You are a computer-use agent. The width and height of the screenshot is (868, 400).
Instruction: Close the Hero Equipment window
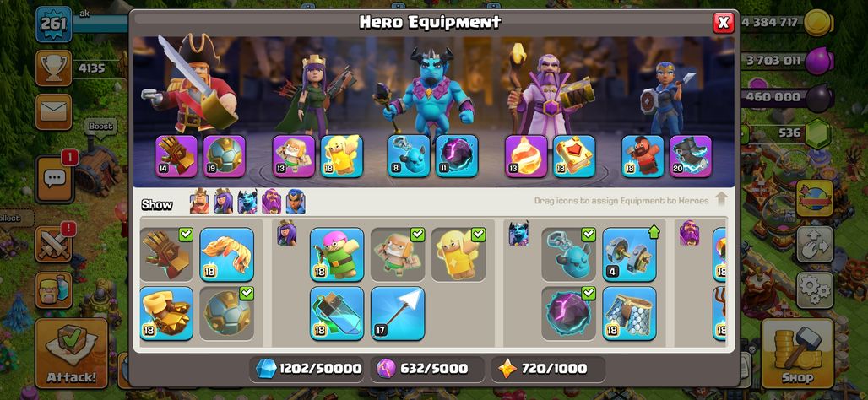pyautogui.click(x=723, y=23)
